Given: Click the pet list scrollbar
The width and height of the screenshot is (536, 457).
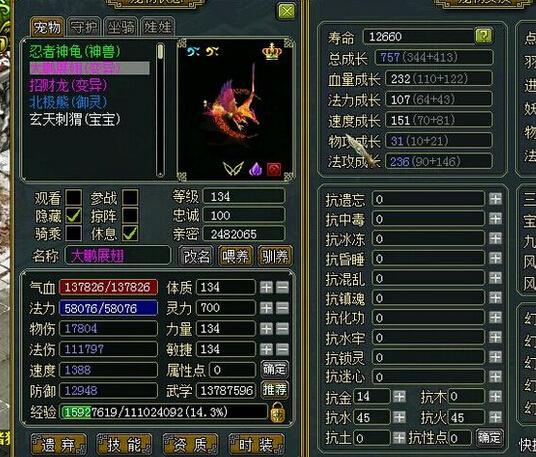Looking at the screenshot, I should 160,109.
